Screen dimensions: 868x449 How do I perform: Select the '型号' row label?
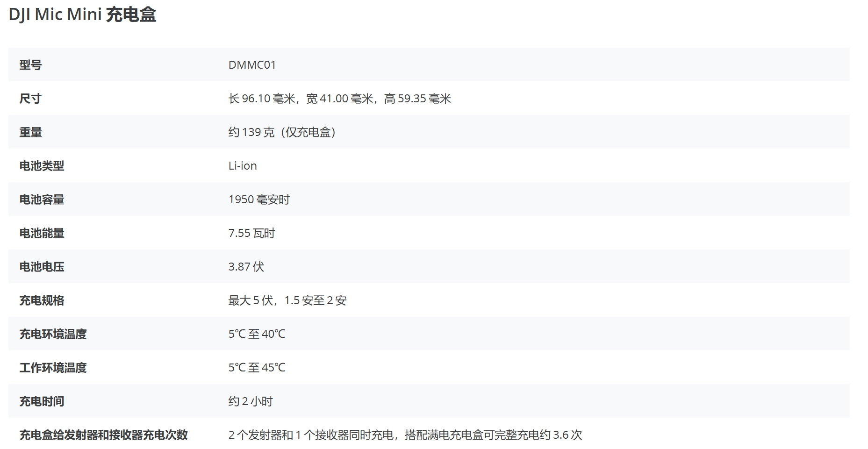pos(30,65)
